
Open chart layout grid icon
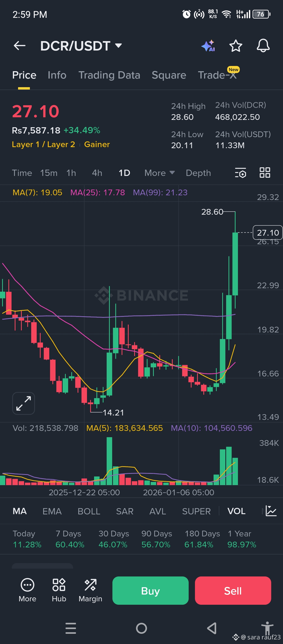coord(265,173)
